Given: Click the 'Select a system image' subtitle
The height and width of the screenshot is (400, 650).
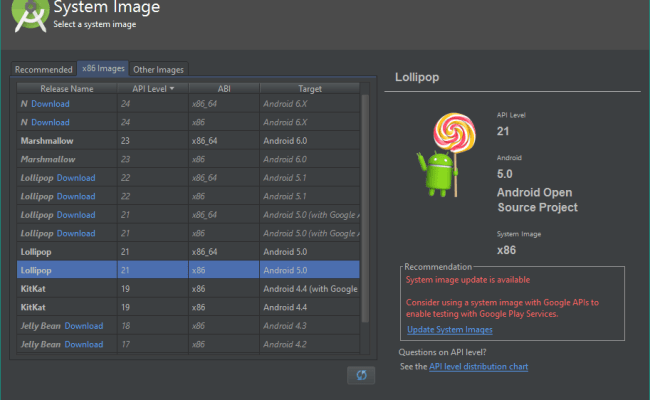Looking at the screenshot, I should pyautogui.click(x=95, y=24).
